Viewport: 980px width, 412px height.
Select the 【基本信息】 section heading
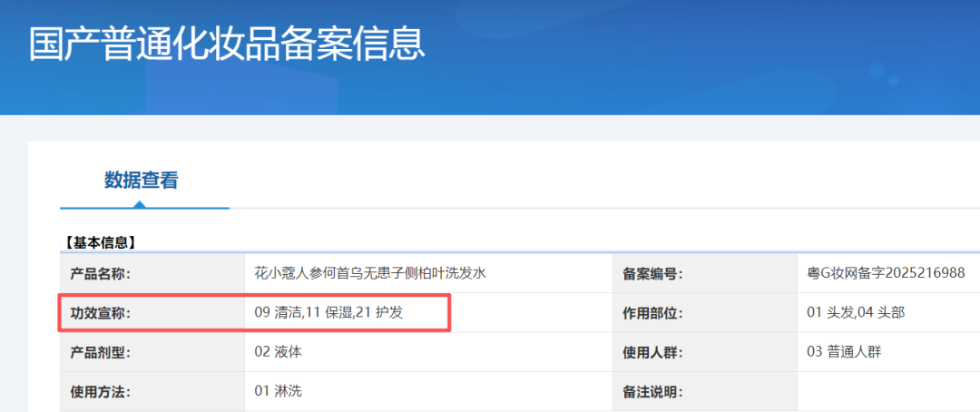click(x=100, y=242)
